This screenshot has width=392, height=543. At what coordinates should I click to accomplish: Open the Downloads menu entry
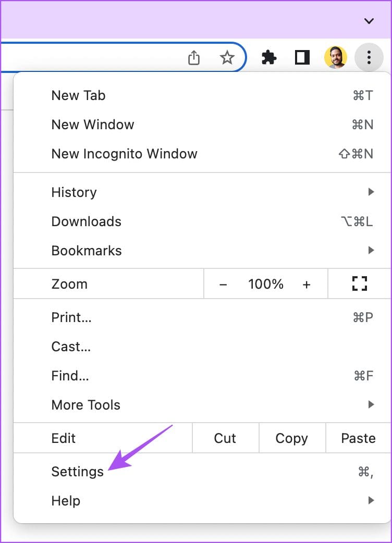[87, 221]
